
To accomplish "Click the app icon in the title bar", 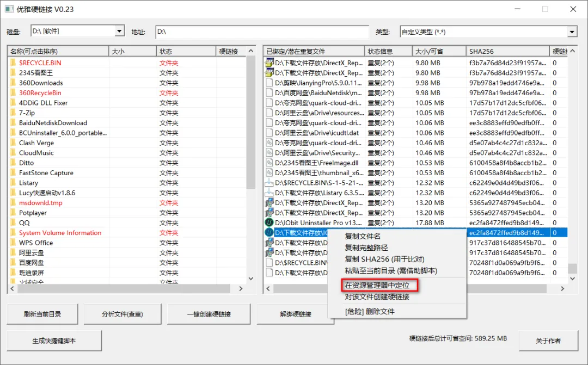I will (9, 9).
